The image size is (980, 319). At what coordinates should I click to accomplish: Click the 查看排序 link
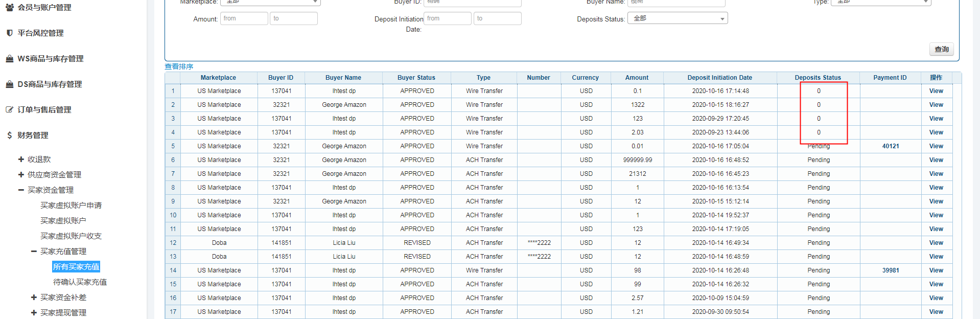179,66
